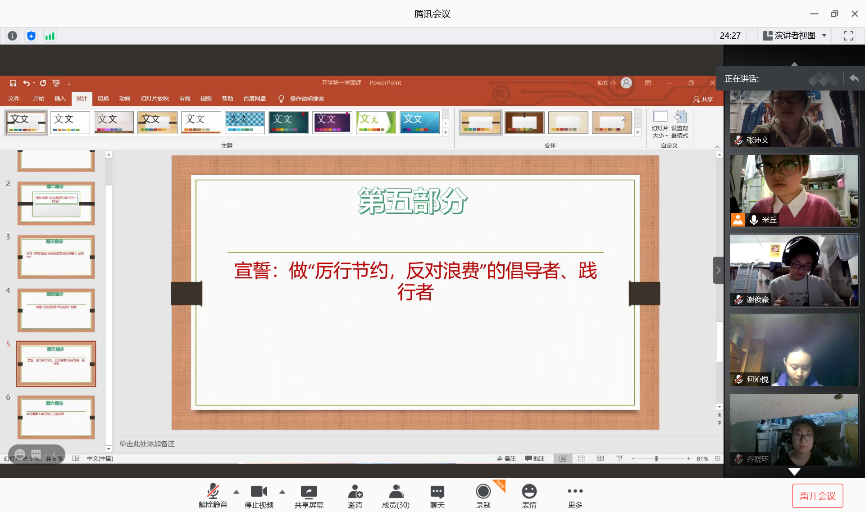Click start-from-beginning slideshow quick access icon
865x512 pixels.
click(x=56, y=83)
